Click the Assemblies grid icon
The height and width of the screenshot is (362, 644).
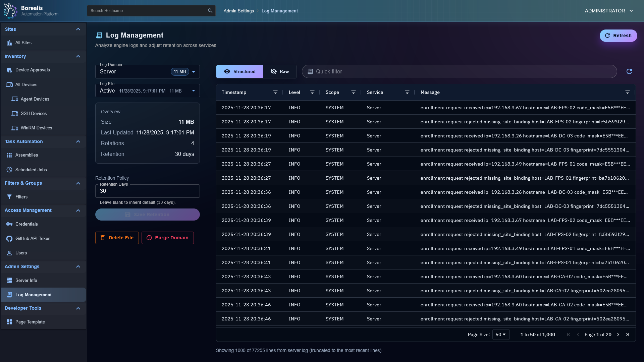(x=9, y=155)
